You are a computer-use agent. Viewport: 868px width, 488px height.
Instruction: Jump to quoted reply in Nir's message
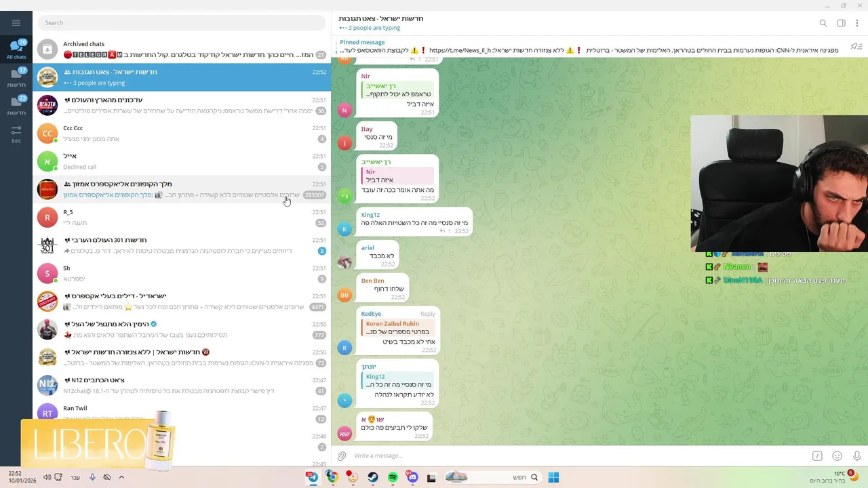coord(398,90)
